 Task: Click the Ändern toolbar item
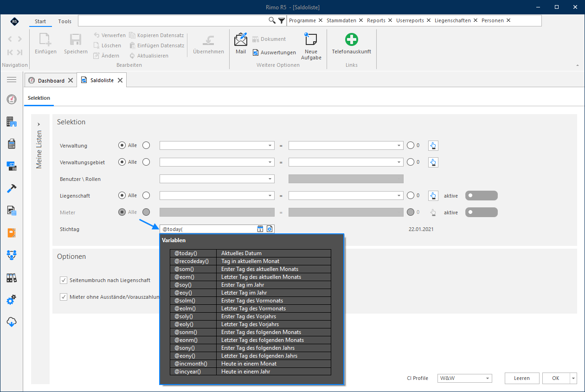(106, 56)
